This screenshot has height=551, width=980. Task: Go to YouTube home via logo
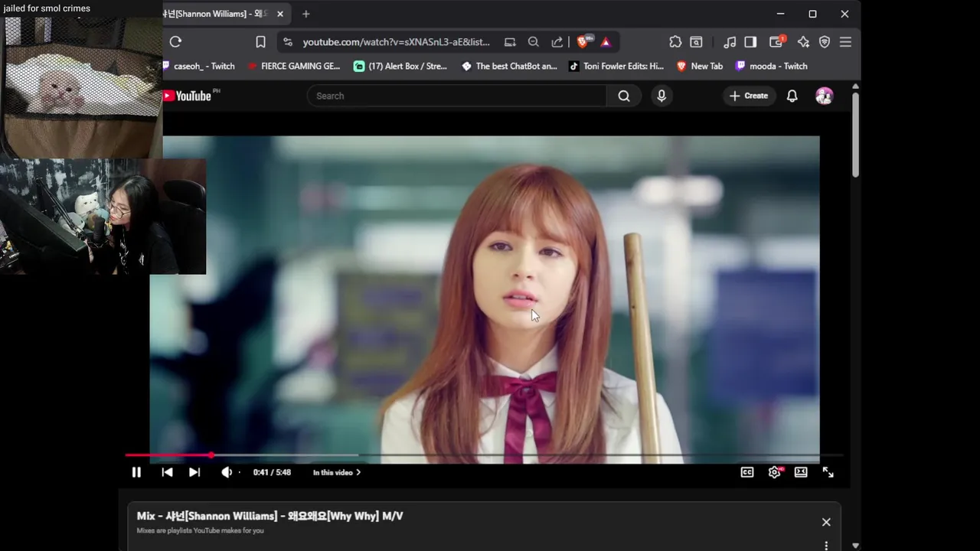(x=187, y=96)
